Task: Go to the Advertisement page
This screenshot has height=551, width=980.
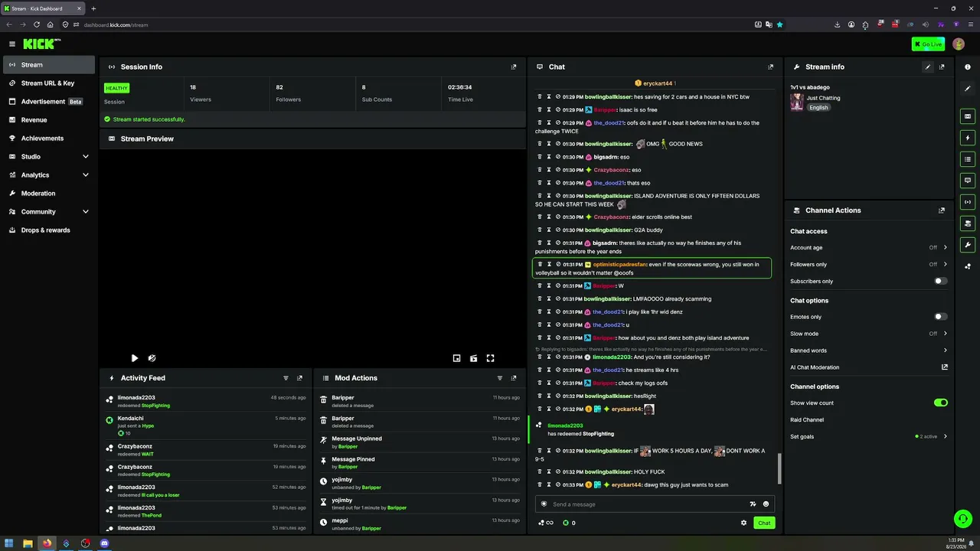Action: tap(49, 102)
